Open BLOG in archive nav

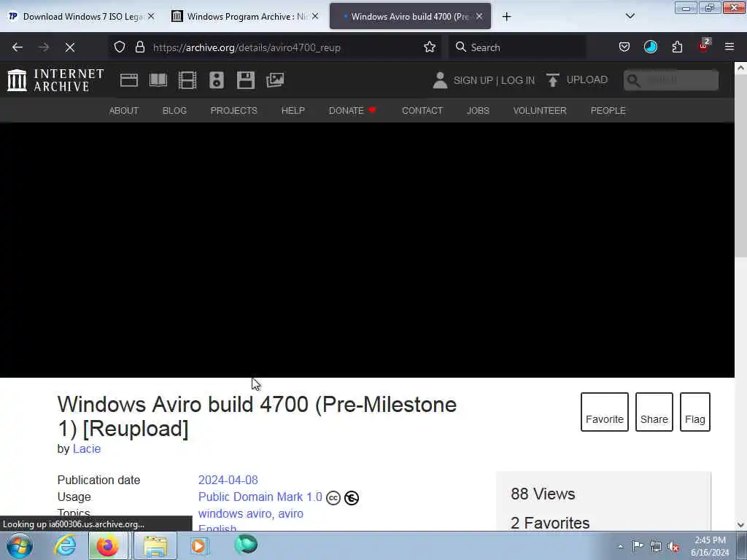click(x=174, y=111)
